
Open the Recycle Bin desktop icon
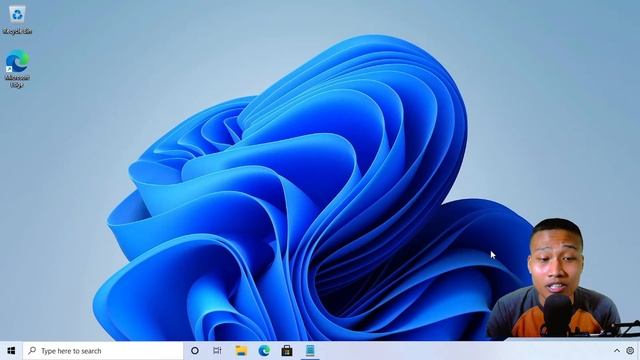tap(17, 19)
